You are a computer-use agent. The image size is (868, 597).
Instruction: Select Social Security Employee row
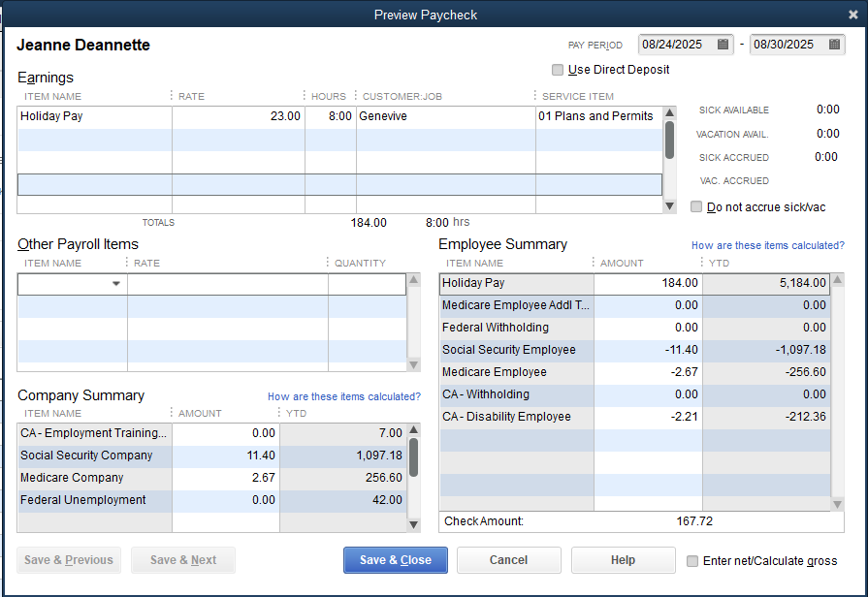(635, 350)
